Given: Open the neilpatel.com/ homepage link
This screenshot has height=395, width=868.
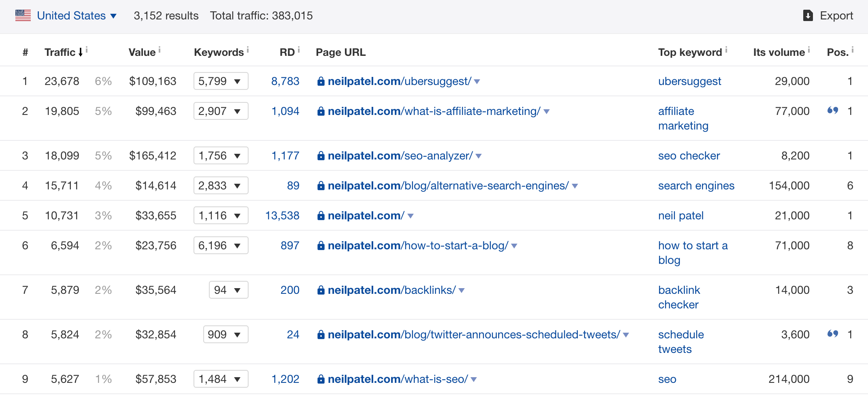Looking at the screenshot, I should coord(366,216).
